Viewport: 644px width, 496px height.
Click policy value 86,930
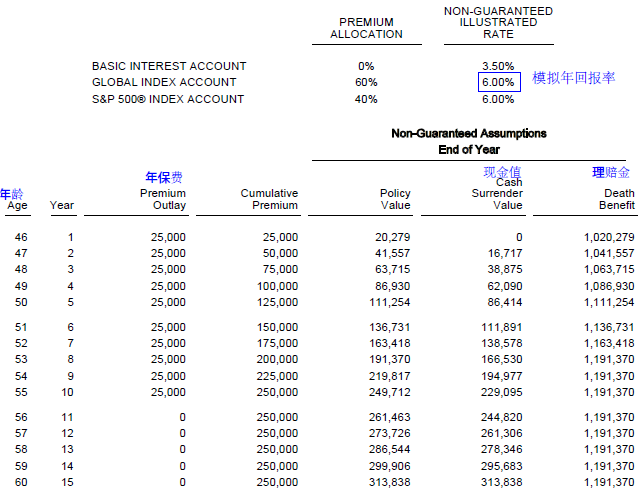[x=392, y=286]
